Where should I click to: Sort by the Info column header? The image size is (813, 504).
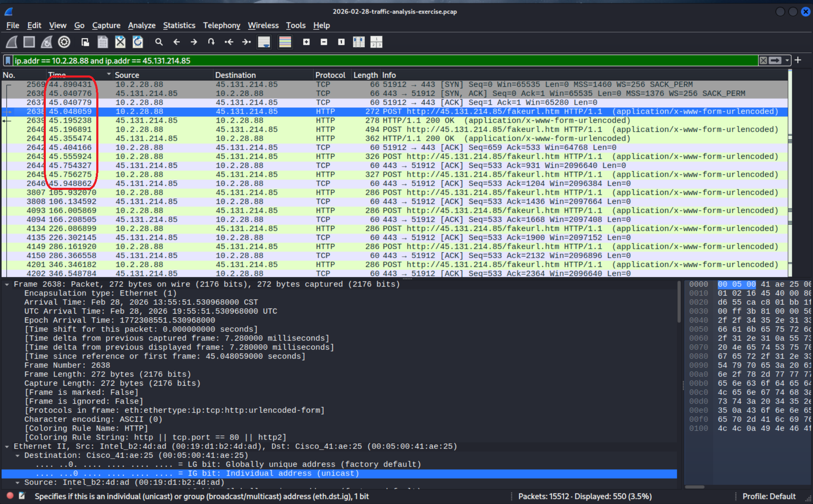coord(584,75)
